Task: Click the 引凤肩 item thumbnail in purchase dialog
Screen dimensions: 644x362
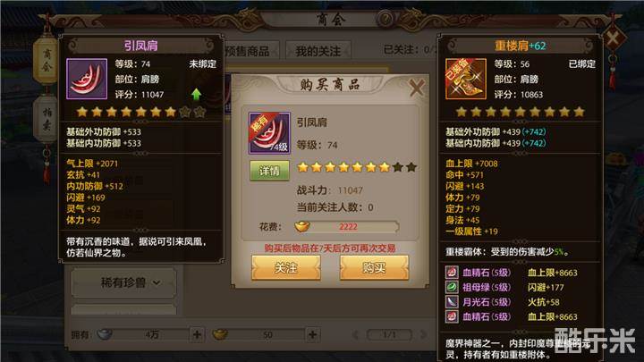Action: point(269,133)
